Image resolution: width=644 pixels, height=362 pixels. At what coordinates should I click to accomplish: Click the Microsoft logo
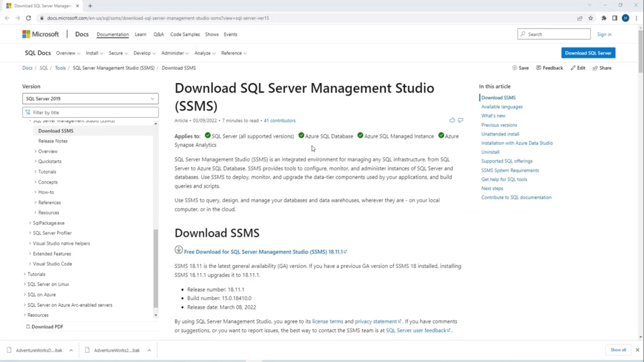[x=41, y=34]
